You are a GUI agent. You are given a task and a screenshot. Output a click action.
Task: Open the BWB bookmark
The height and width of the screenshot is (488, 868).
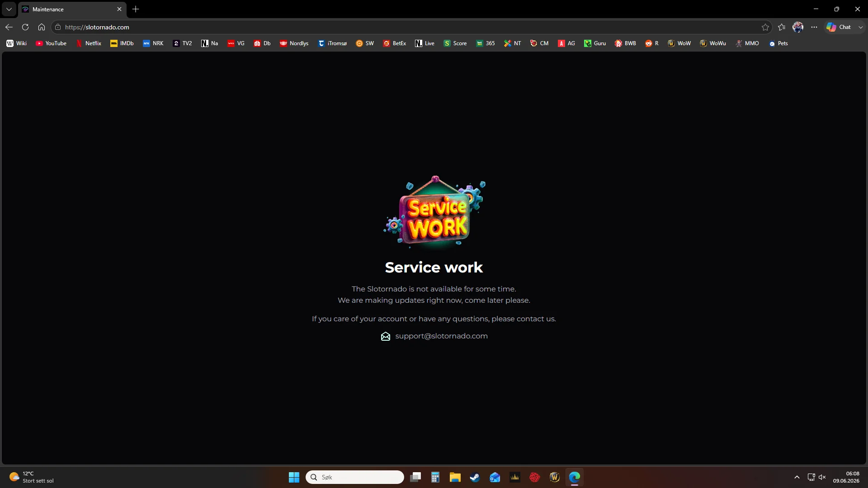pyautogui.click(x=625, y=43)
